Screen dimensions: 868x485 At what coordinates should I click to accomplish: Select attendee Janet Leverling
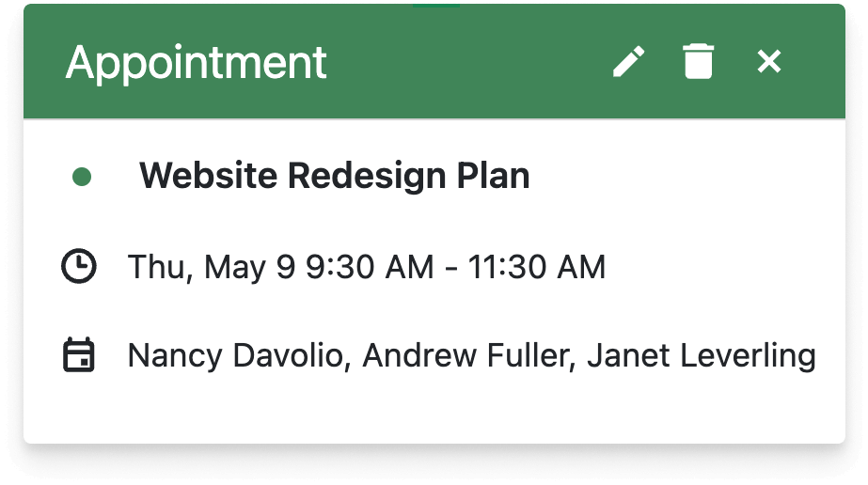click(x=701, y=356)
